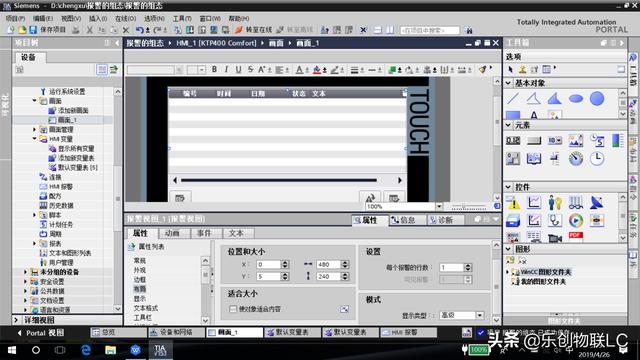The image size is (640, 360).
Task: Toggle strikethrough text formatting
Action: click(x=250, y=70)
